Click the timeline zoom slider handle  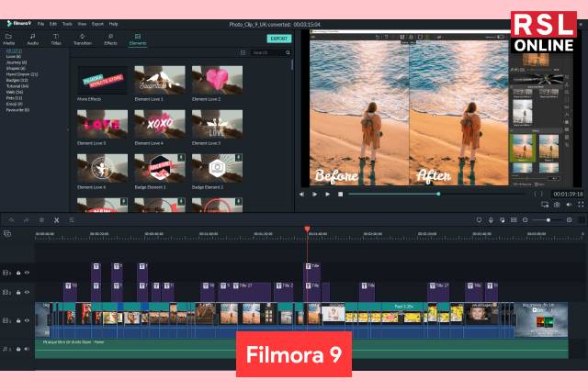point(548,220)
